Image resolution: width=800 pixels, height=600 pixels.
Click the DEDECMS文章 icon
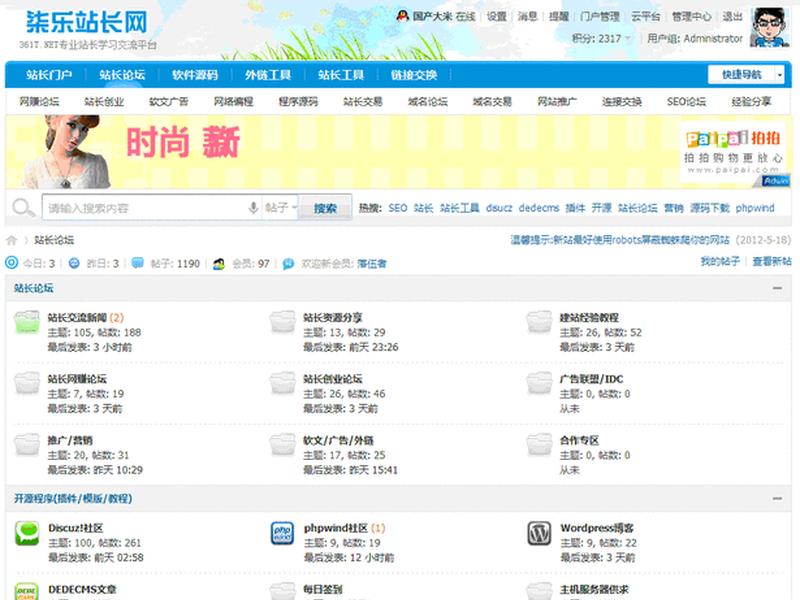coord(27,592)
